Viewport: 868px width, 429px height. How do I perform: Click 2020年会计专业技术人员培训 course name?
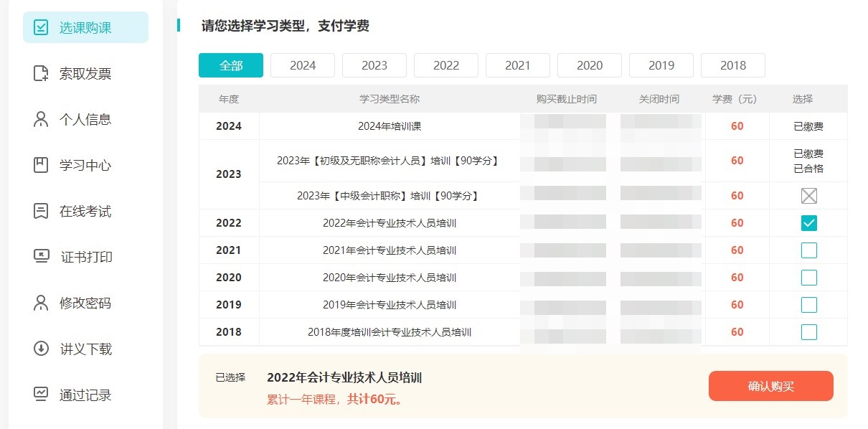[390, 278]
